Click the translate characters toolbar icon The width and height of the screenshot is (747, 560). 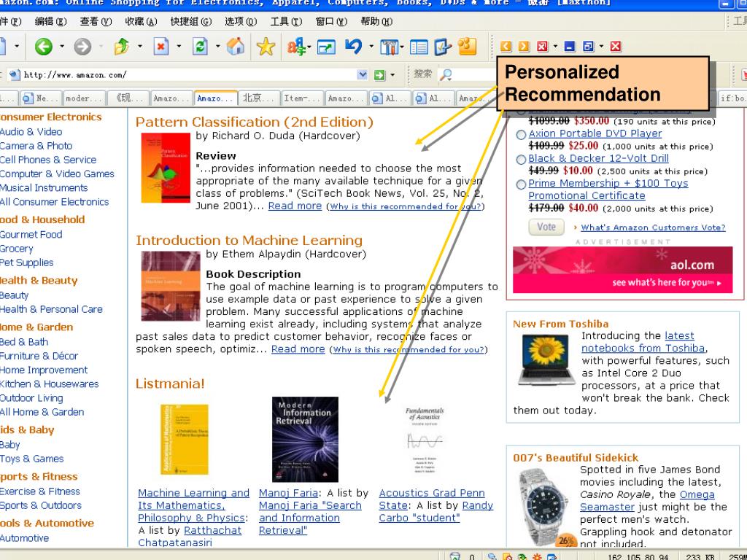click(296, 46)
